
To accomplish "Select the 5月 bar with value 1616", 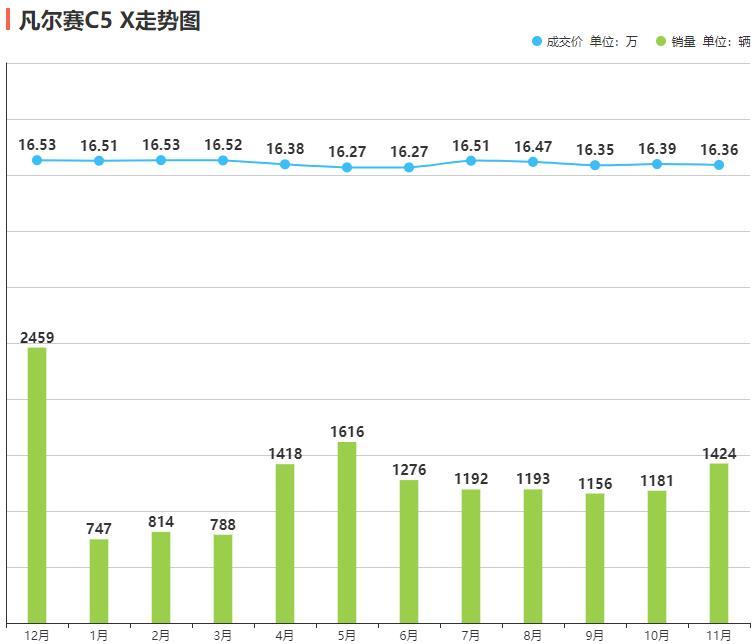I will [x=347, y=532].
